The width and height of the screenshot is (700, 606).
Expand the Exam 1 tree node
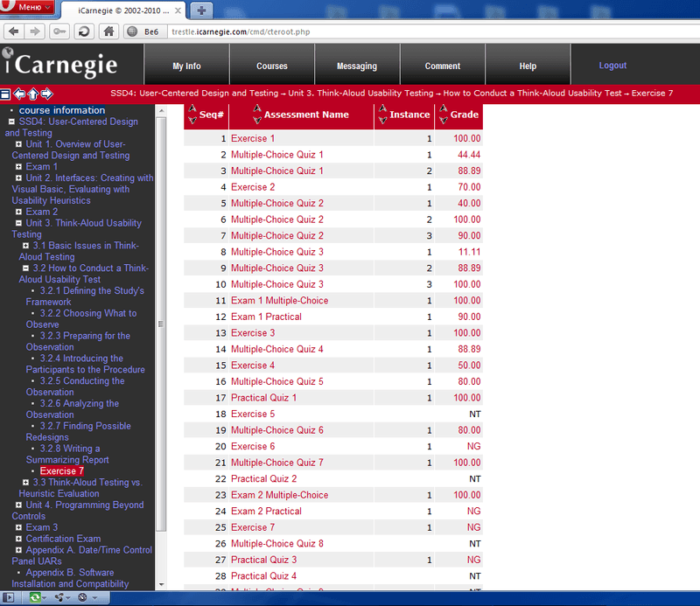pyautogui.click(x=18, y=166)
